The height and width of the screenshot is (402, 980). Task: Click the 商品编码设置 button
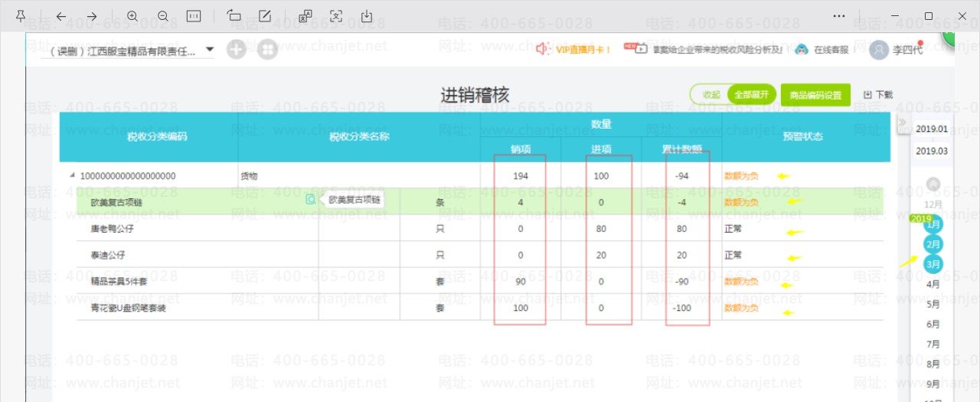tap(815, 95)
